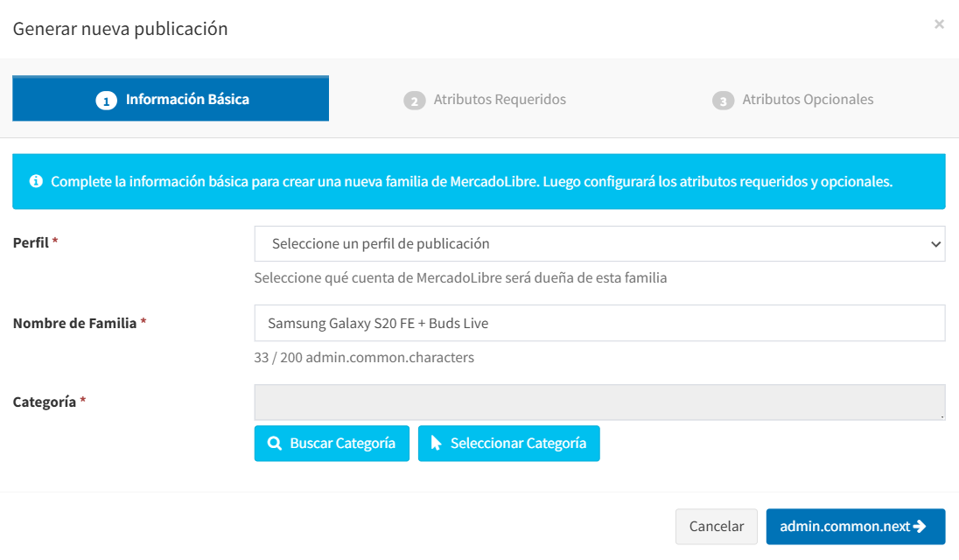
Task: Grab the Categoría textarea resize handle
Action: coord(941,416)
